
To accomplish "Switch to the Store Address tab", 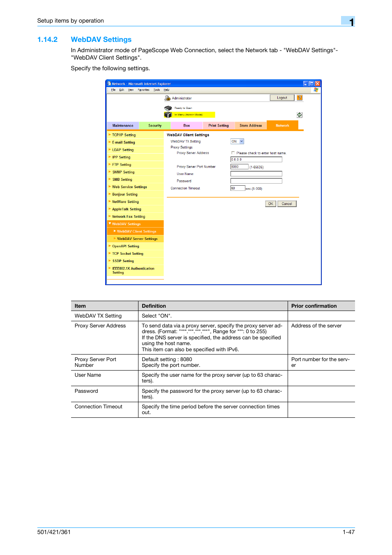I will [251, 126].
